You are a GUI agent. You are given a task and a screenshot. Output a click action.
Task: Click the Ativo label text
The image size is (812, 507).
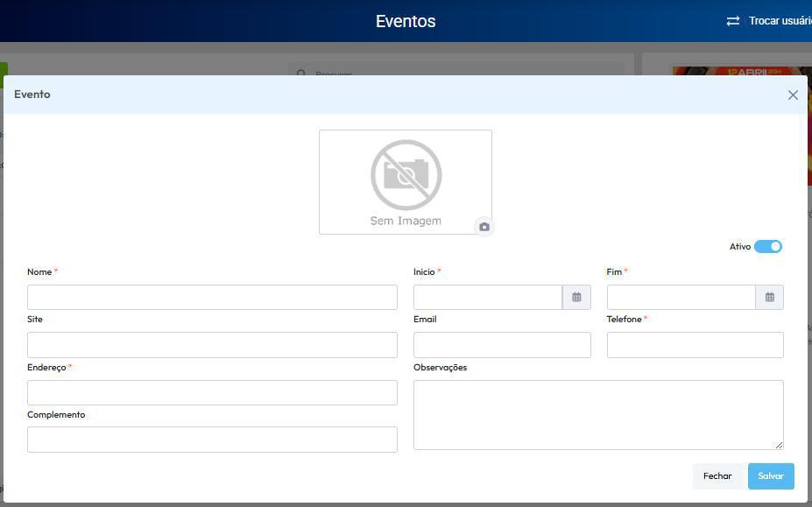tap(740, 247)
